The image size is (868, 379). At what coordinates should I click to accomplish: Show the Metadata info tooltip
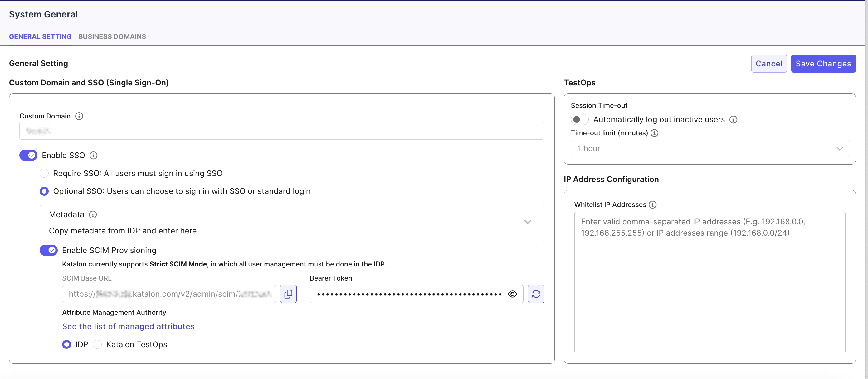[x=93, y=214]
